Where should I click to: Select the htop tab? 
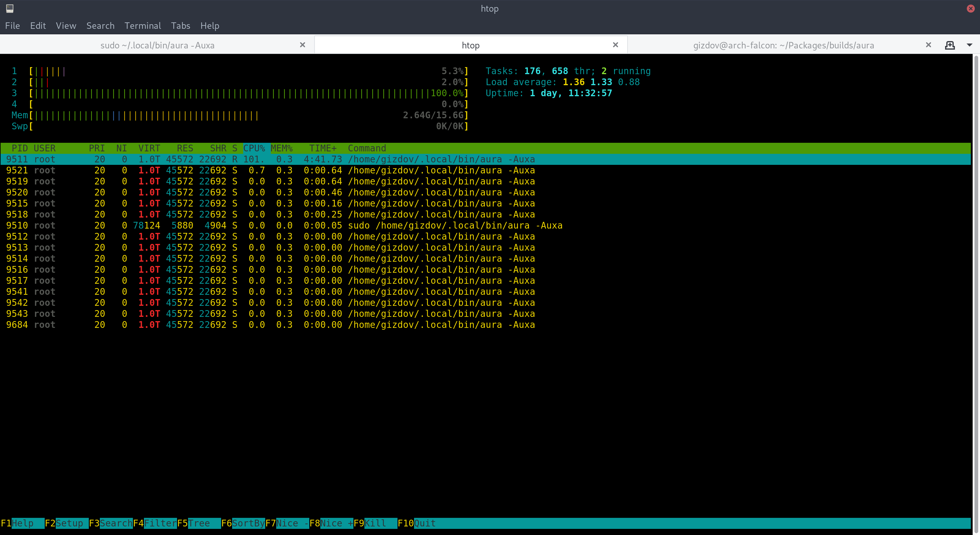[x=471, y=45]
